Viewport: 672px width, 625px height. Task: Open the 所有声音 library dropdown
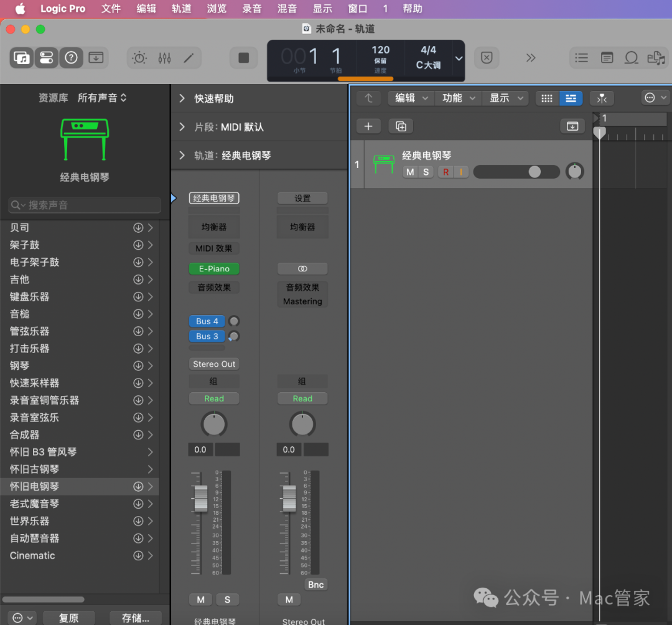pos(102,98)
